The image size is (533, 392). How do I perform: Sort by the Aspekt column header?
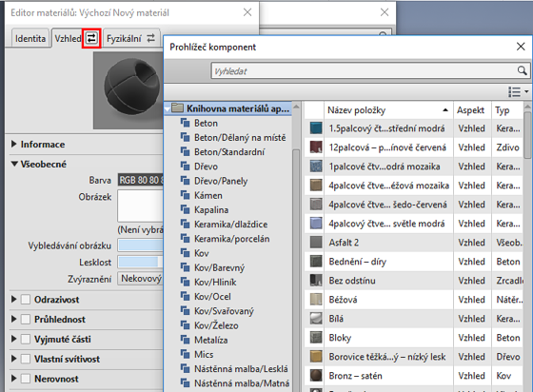point(472,110)
